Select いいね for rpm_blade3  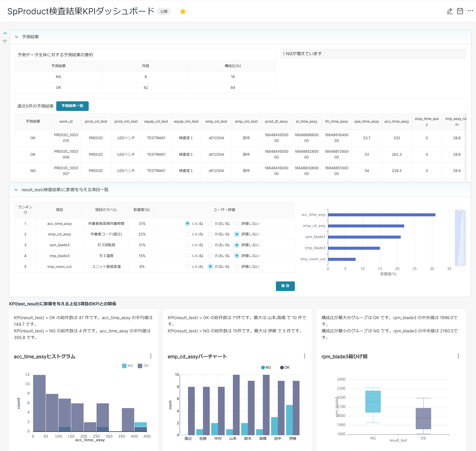click(187, 245)
